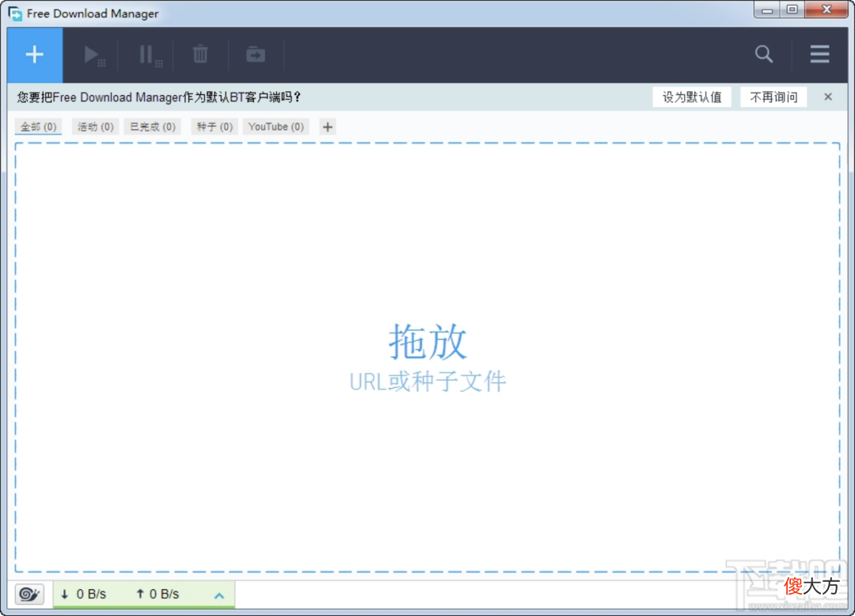Delete selected download with the trash icon

(x=200, y=55)
